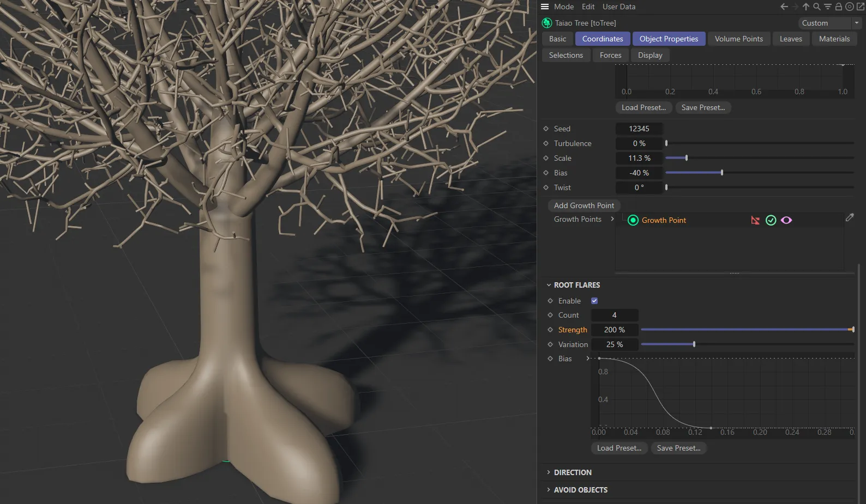Viewport: 866px width, 504px height.
Task: Expand the AVOID OBJECTS section
Action: [549, 490]
